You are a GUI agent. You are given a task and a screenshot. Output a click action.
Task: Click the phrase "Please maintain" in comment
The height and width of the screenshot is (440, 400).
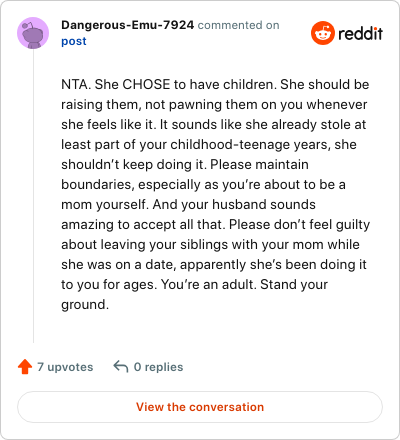coord(259,165)
